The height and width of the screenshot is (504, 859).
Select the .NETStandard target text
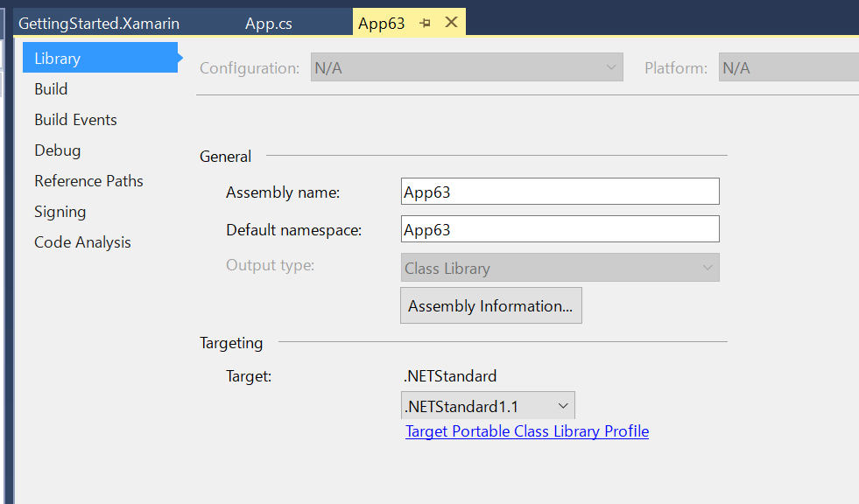coord(450,376)
